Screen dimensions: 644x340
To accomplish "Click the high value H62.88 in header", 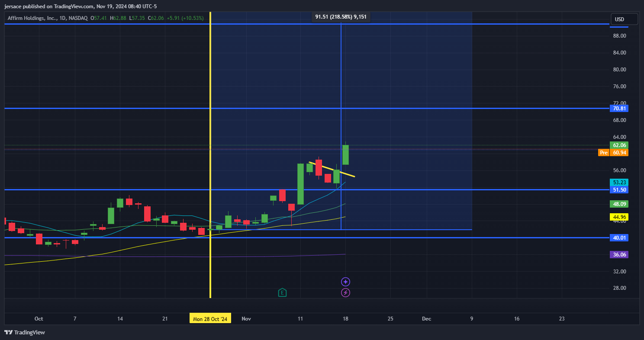I will pyautogui.click(x=118, y=18).
